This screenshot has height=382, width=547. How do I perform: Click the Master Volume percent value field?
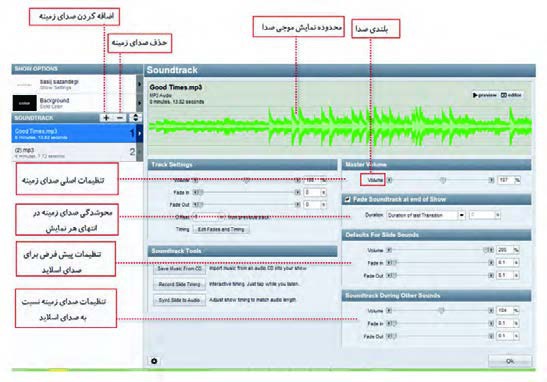tap(505, 180)
